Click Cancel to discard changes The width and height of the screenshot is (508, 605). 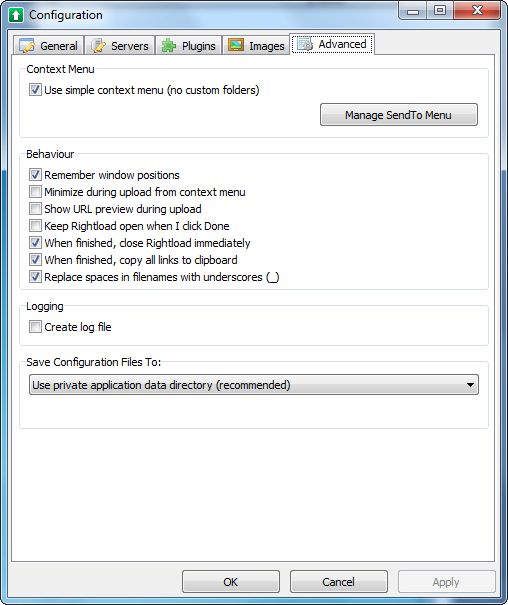click(x=339, y=581)
